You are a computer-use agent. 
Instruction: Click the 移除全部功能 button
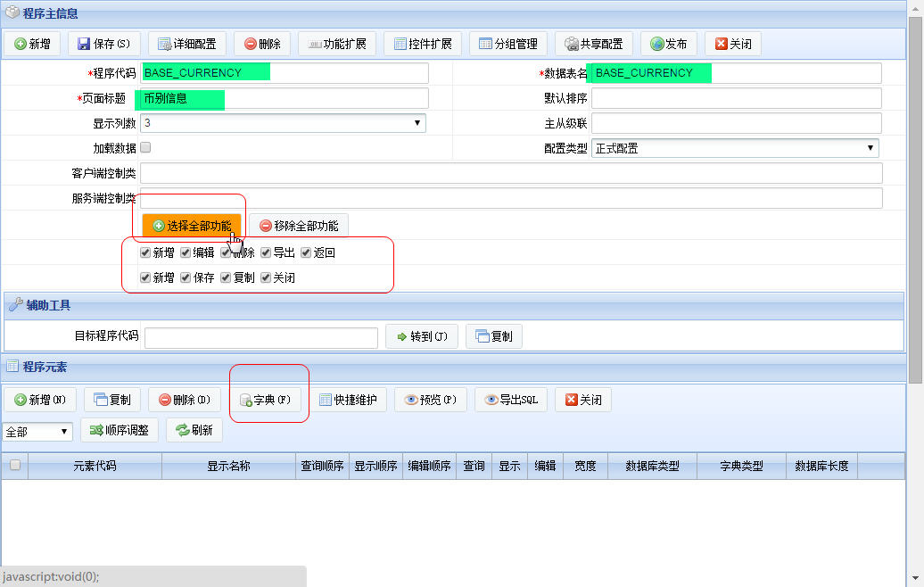pos(299,226)
